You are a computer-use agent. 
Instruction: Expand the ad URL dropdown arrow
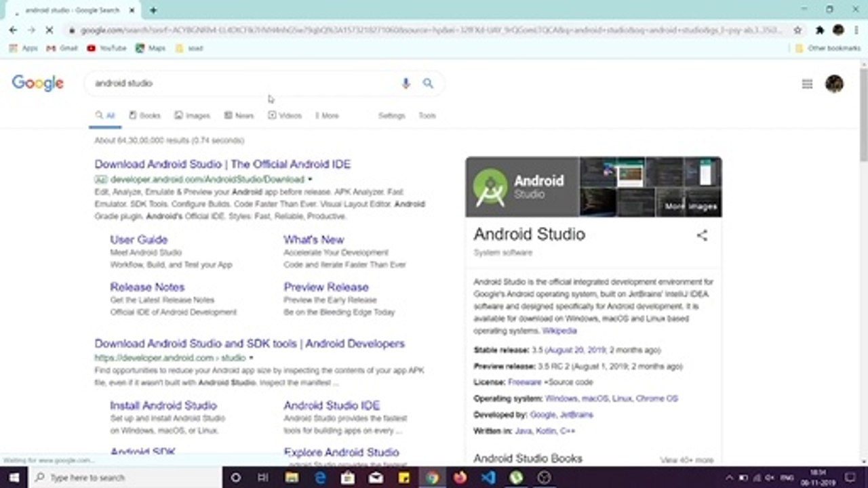pos(311,180)
